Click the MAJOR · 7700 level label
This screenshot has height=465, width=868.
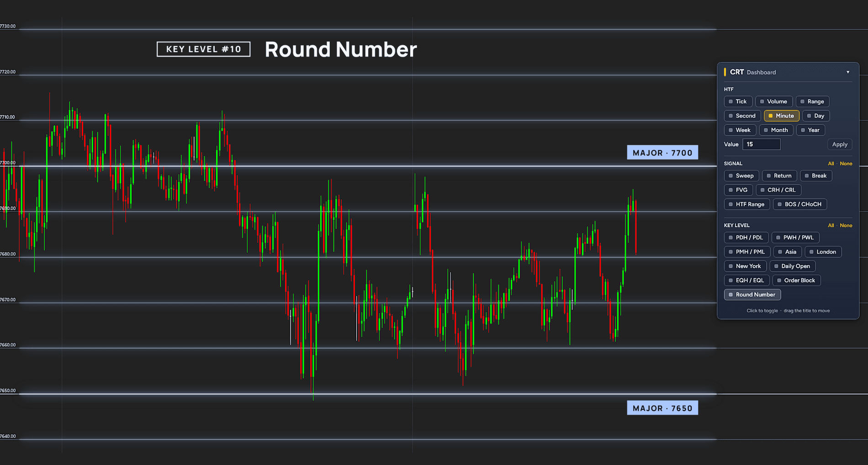pos(662,152)
